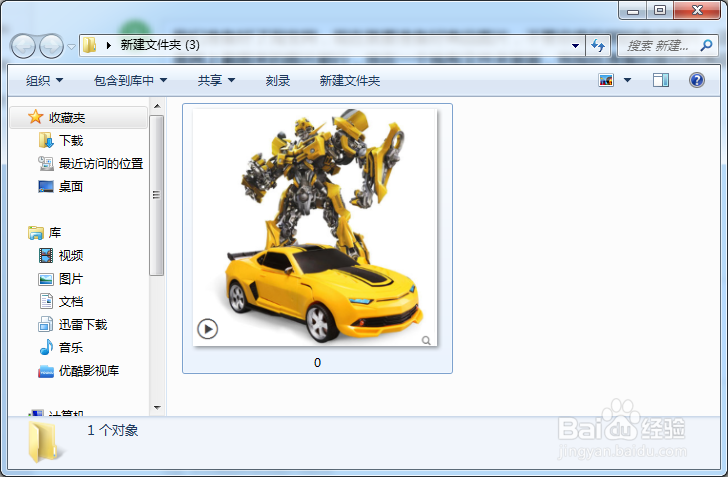
Task: Click the 刻录 button
Action: [278, 80]
